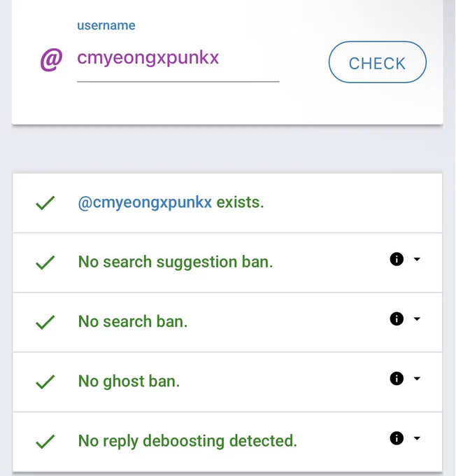Open info icon for reply deboosting

(397, 438)
